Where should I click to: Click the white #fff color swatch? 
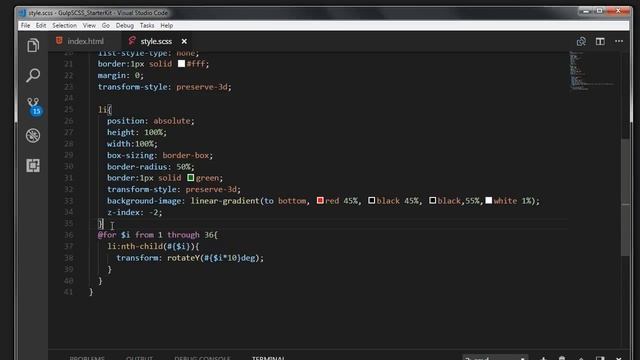pyautogui.click(x=181, y=64)
